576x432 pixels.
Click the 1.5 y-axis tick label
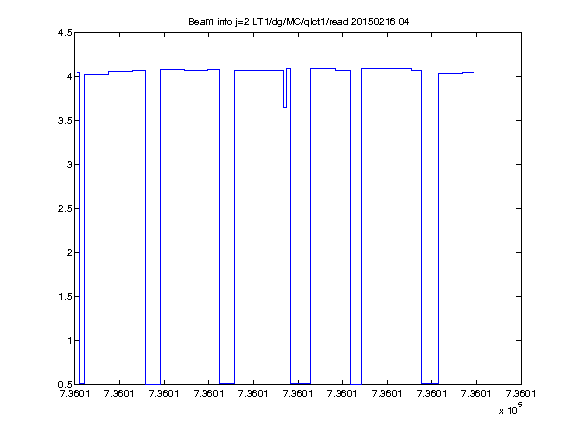pyautogui.click(x=65, y=296)
